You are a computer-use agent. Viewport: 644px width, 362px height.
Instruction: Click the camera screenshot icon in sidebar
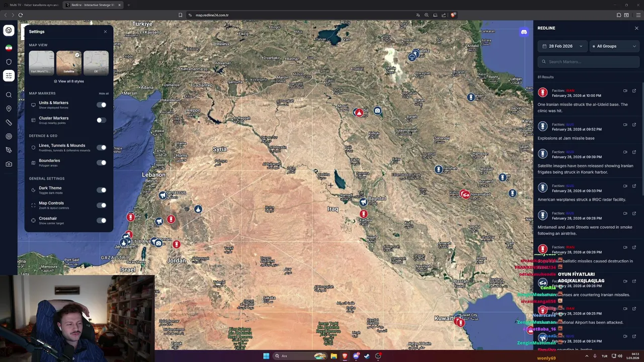tap(9, 164)
